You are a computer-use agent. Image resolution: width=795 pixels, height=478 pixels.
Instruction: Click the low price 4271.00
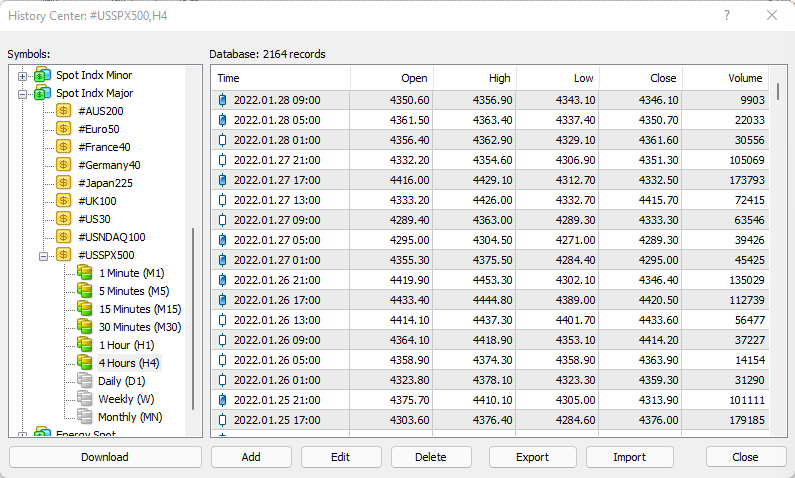coord(576,240)
